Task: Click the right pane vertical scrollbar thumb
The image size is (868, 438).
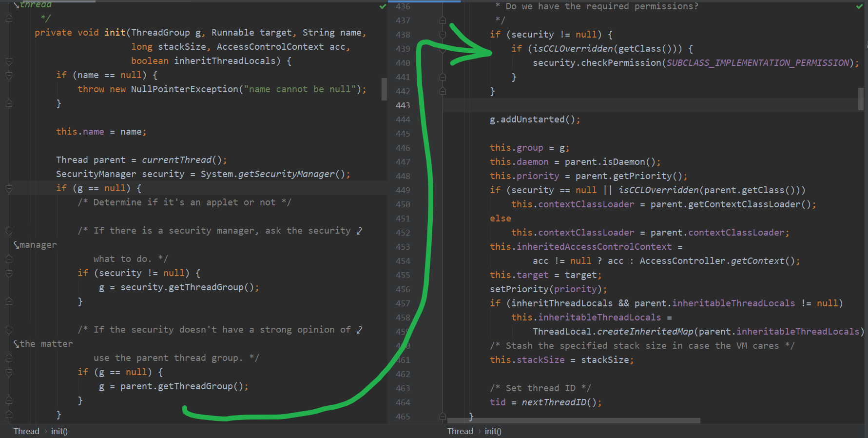Action: (861, 99)
